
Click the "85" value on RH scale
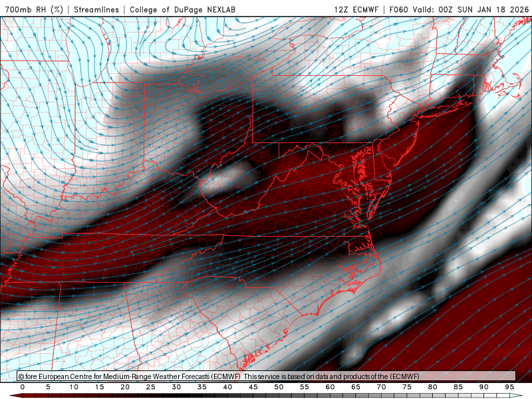point(458,387)
